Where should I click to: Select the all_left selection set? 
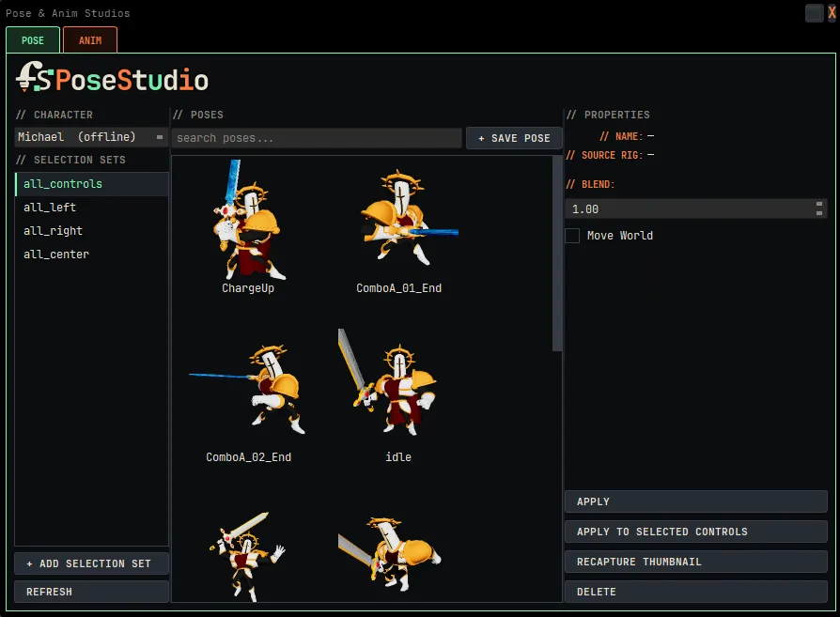[x=91, y=208]
